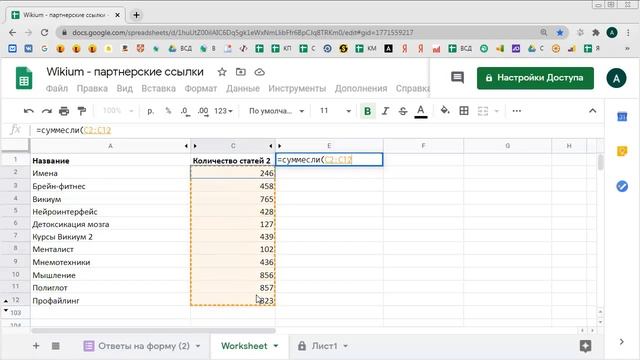This screenshot has height=360, width=640.
Task: Open the Worksheet tab dropdown arrow
Action: pos(276,346)
